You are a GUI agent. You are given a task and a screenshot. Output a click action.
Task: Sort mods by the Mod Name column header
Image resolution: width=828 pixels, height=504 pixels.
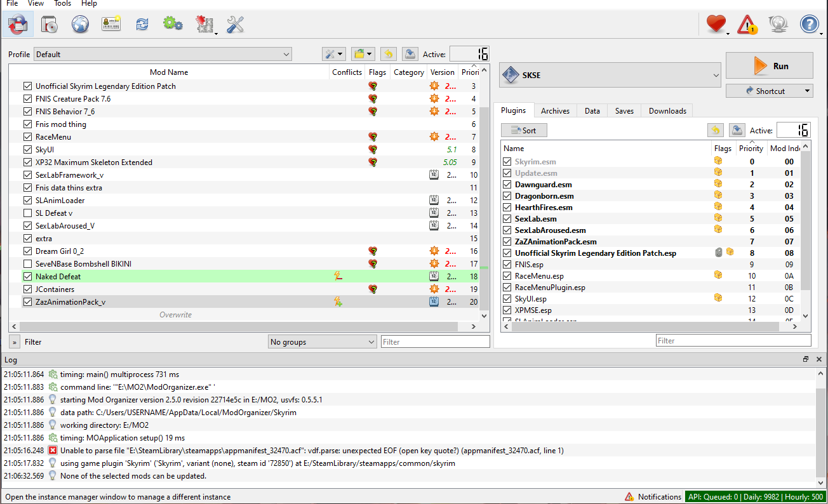tap(169, 72)
